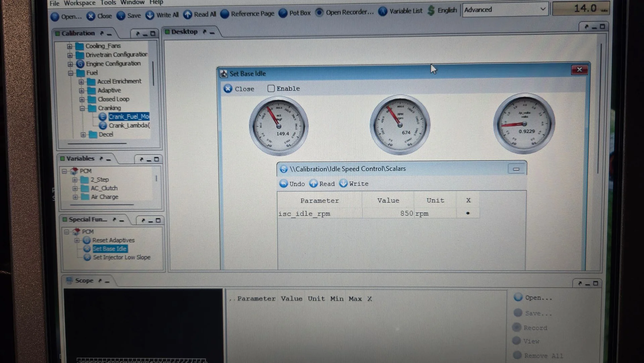Tick the Enable checkbox in Set Base Idle

(x=271, y=88)
